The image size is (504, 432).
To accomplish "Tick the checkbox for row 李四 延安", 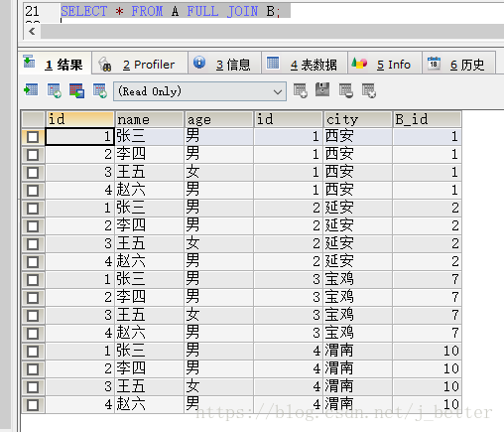I will click(x=33, y=226).
